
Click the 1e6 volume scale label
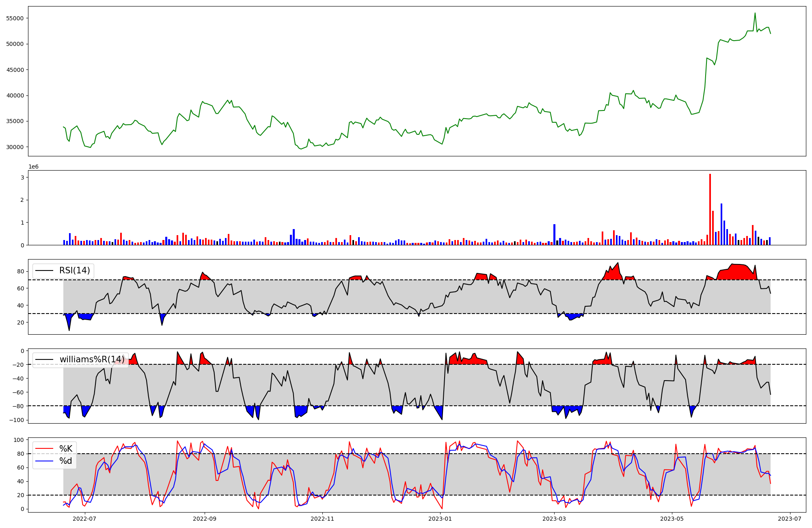(33, 167)
